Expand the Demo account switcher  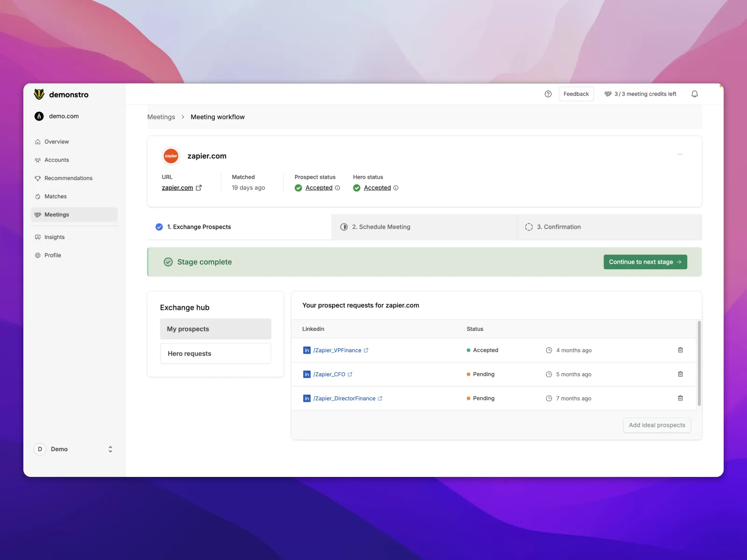point(110,449)
